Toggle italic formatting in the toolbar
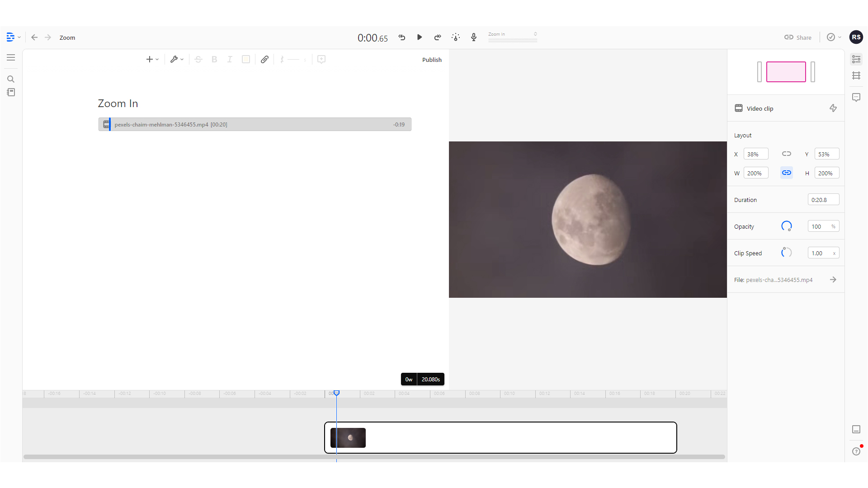Image resolution: width=868 pixels, height=488 pixels. [x=230, y=59]
